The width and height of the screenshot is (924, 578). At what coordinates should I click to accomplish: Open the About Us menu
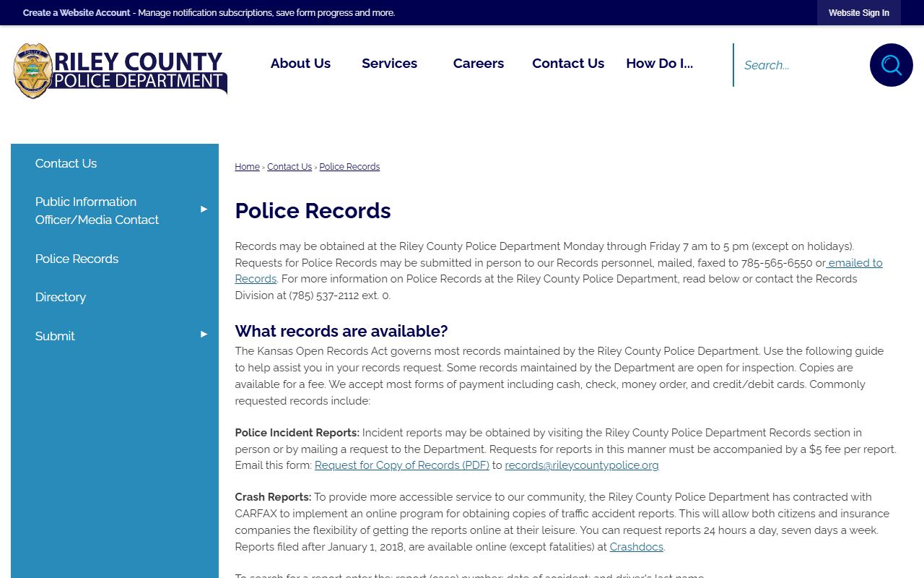(300, 64)
